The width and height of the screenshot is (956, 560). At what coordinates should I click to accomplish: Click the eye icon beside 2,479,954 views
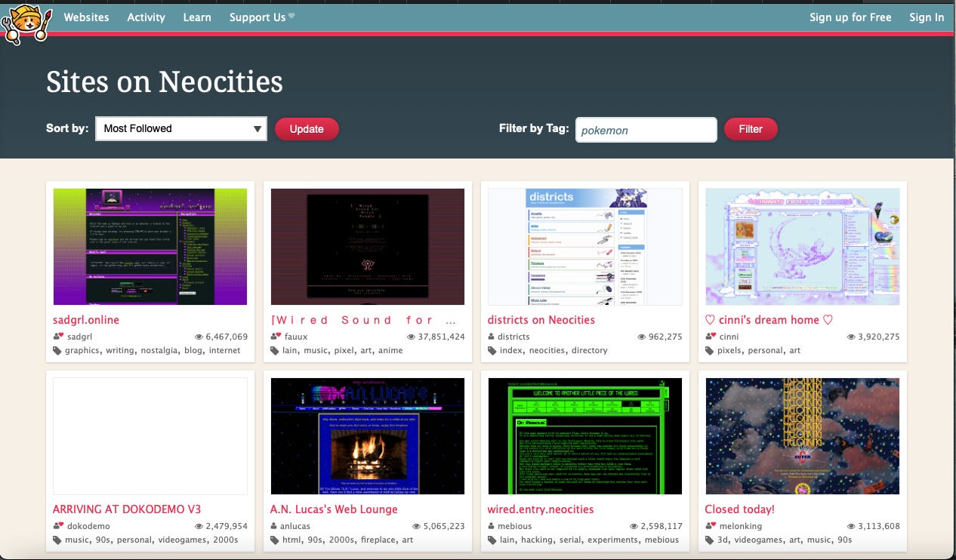(199, 526)
